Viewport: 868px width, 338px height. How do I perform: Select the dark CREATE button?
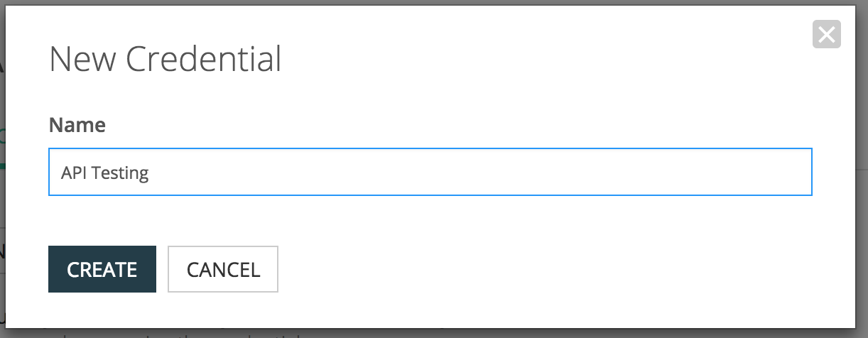[x=102, y=269]
